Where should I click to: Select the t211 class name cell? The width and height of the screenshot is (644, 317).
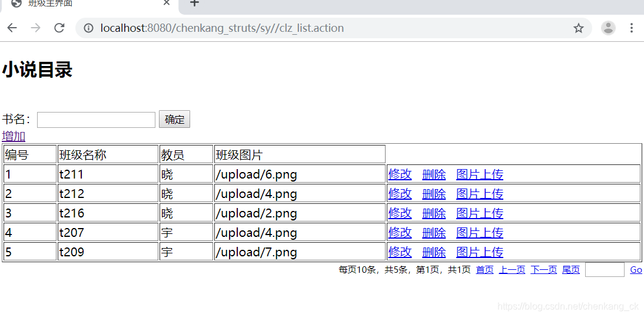click(108, 174)
